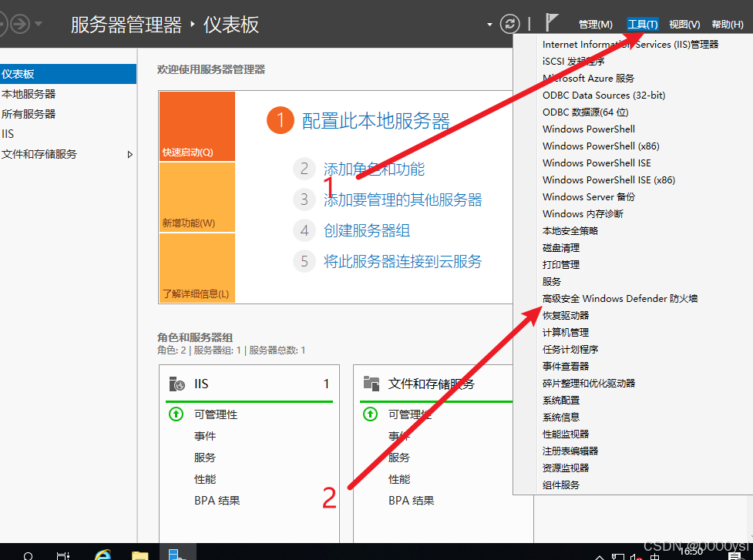
Task: Open the small dropdown arrow left of refresh
Action: (x=489, y=25)
